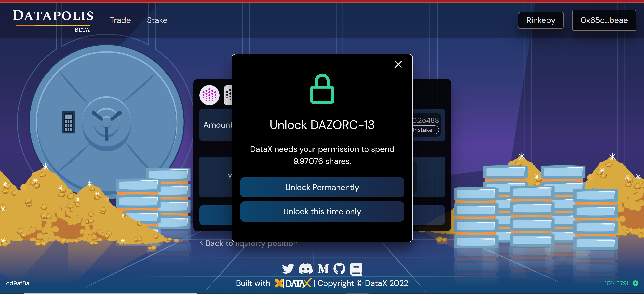Screen dimensions: 644x294
Task: Click block number 10148791 link
Action: pos(616,283)
